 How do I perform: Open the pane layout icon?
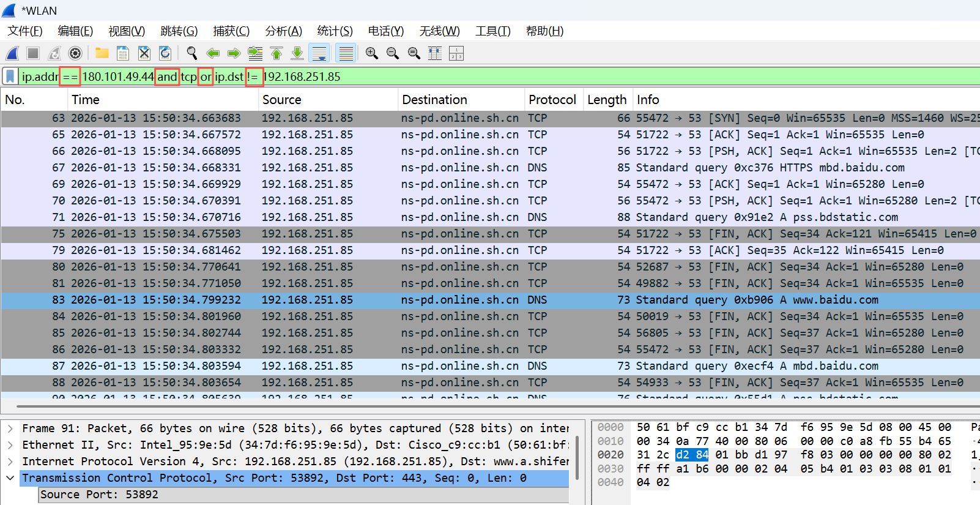[456, 53]
